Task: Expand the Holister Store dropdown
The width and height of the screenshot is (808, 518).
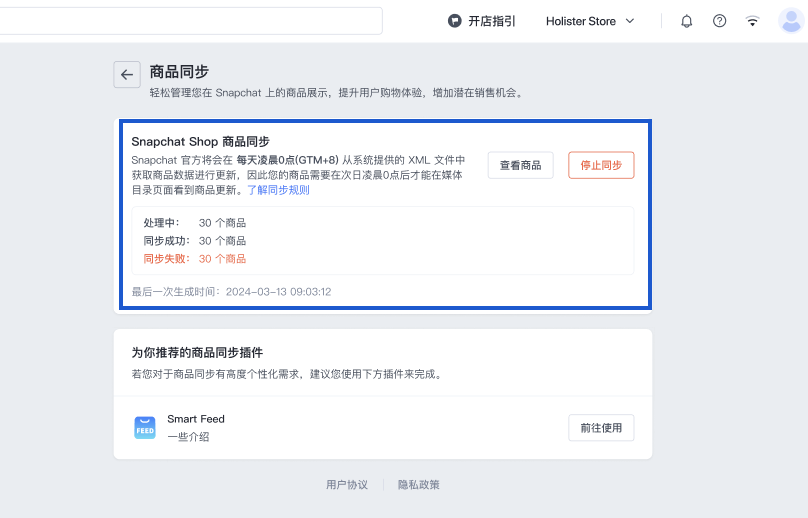Action: click(x=590, y=21)
